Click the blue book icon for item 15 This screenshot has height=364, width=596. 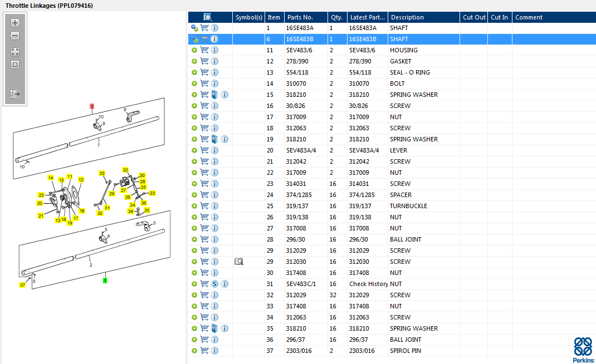[x=214, y=95]
